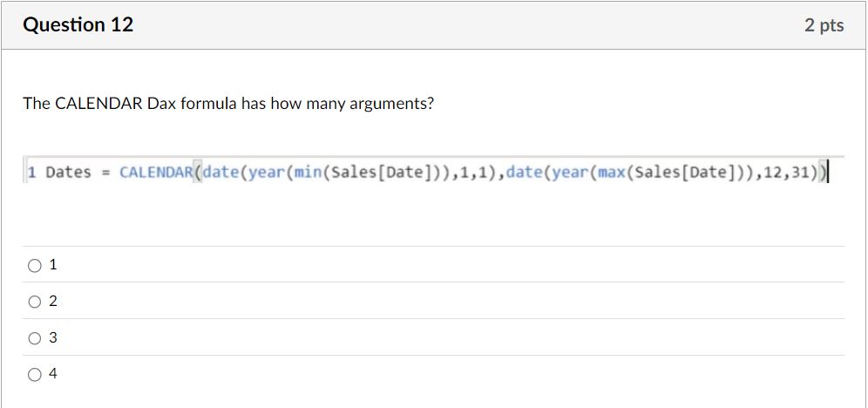Pick answer option 4

pos(35,375)
